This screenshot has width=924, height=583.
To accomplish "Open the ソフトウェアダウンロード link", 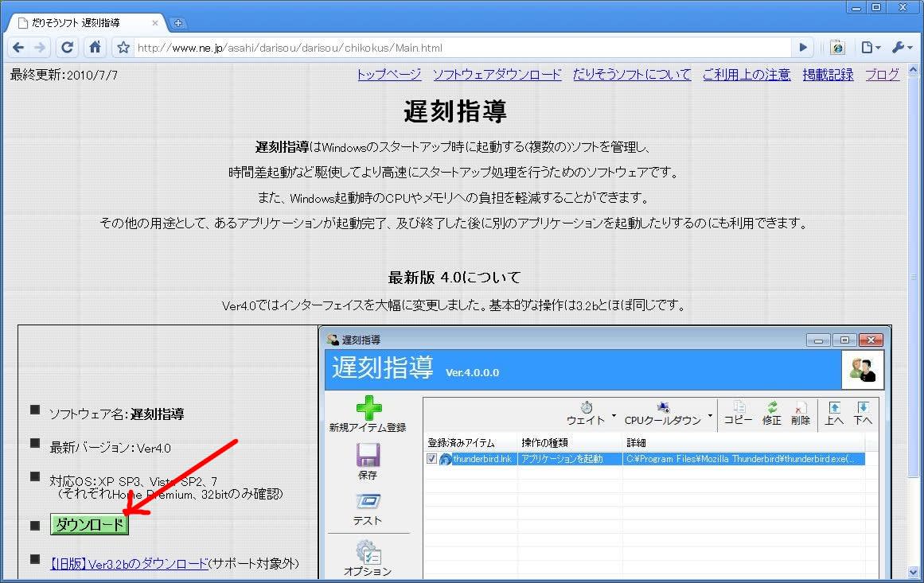I will pyautogui.click(x=497, y=75).
